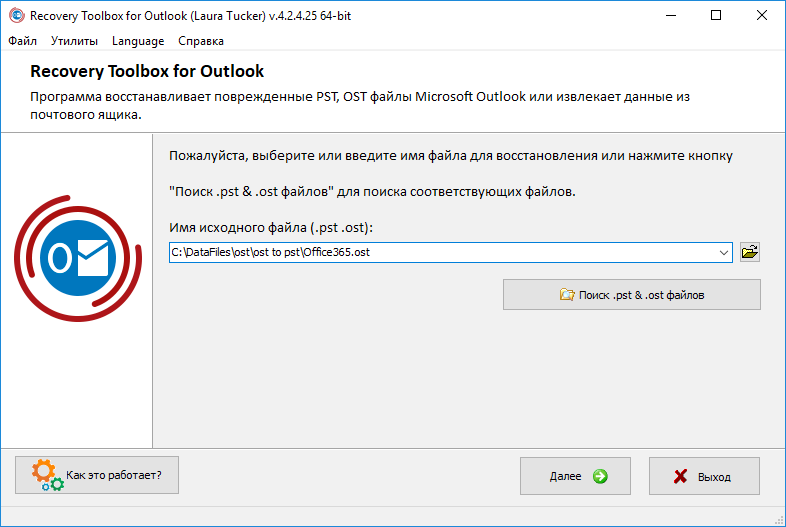The height and width of the screenshot is (527, 786).
Task: Minimize the Recovery Toolbox window
Action: click(x=668, y=16)
